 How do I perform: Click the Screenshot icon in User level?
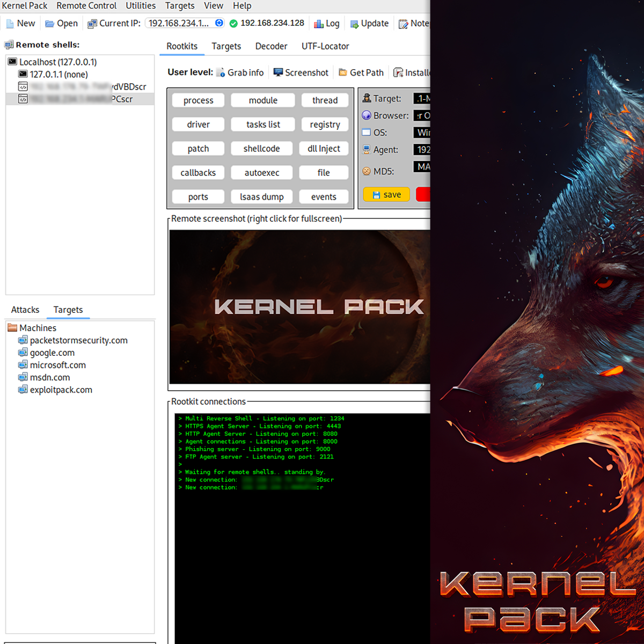[x=278, y=72]
